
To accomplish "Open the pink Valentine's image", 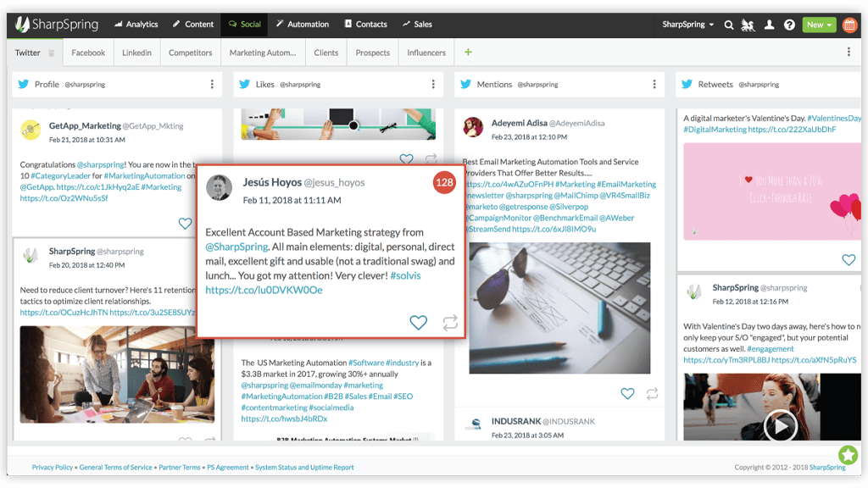I will coord(772,191).
